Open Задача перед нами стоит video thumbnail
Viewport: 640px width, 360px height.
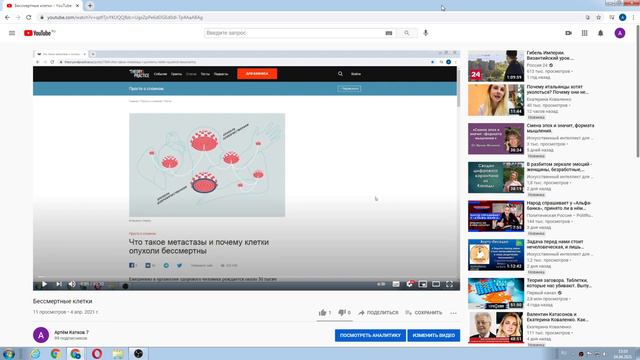[496, 255]
